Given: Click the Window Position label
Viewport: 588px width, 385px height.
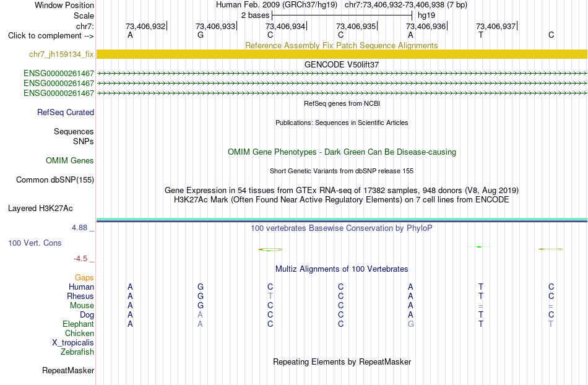Looking at the screenshot, I should 64,5.
